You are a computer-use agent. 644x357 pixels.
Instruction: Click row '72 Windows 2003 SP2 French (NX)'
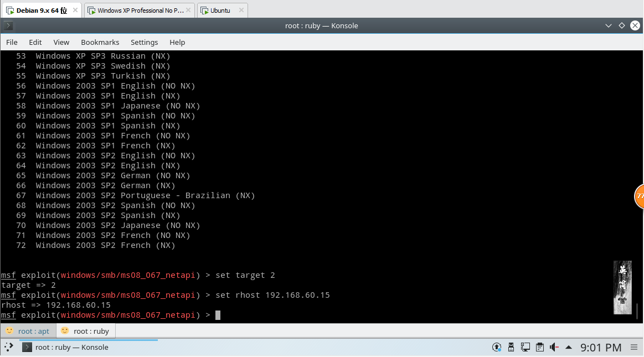95,245
